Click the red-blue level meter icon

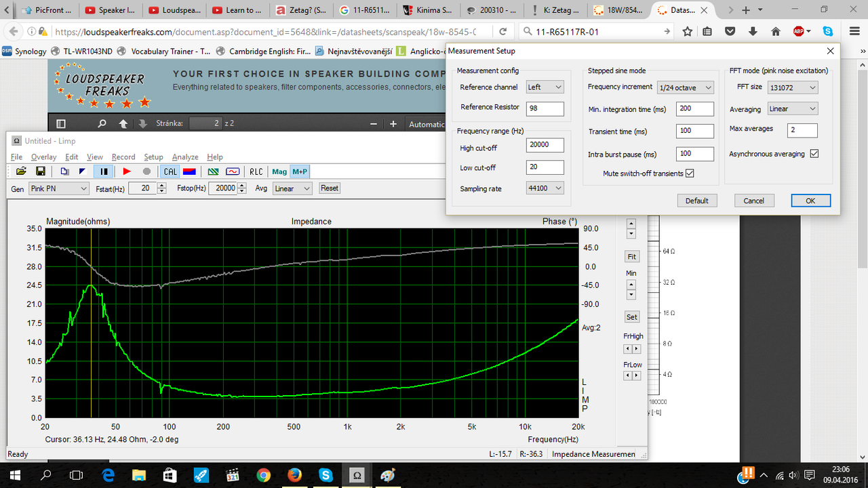190,171
